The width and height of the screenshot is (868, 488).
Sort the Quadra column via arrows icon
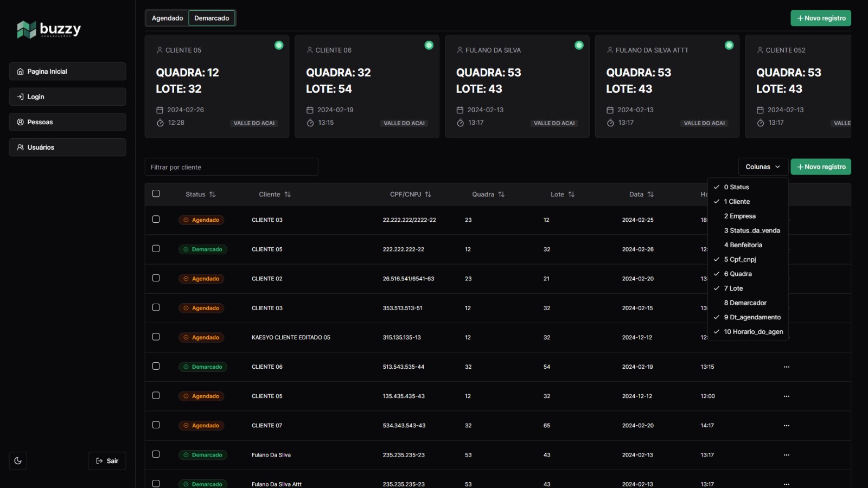point(501,194)
